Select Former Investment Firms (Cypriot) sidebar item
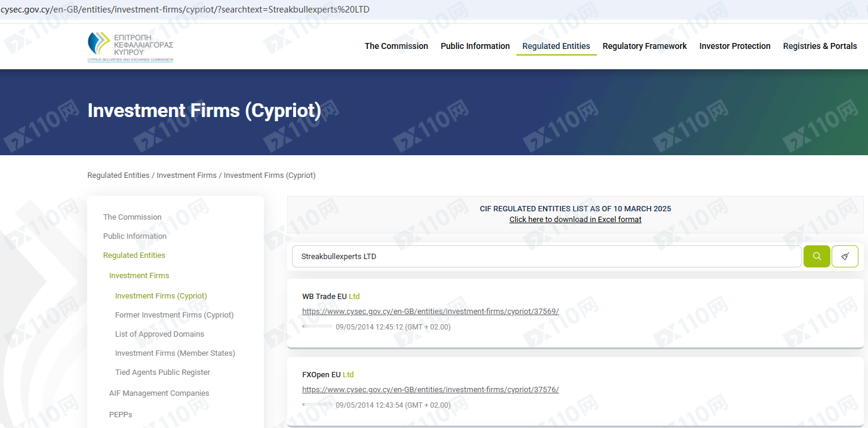The width and height of the screenshot is (868, 428). [x=174, y=315]
